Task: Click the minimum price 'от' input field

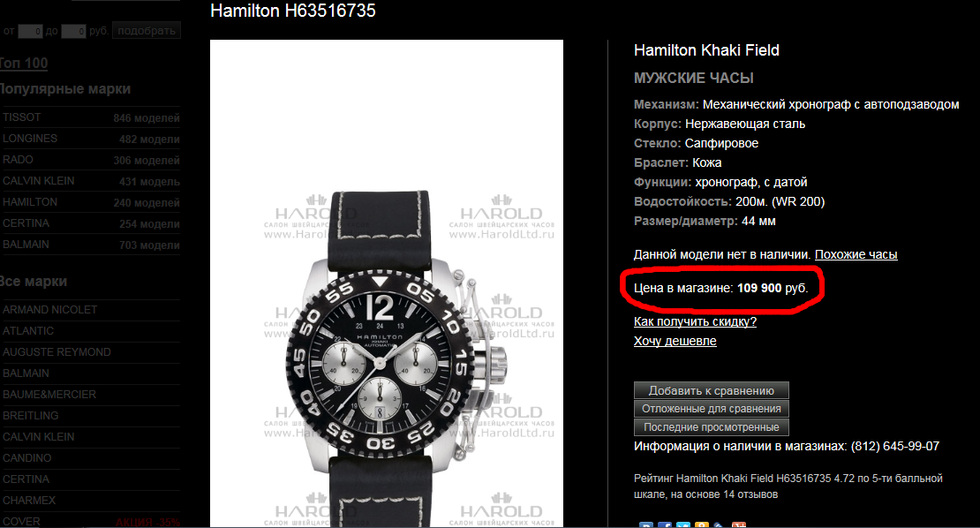Action: coord(30,31)
